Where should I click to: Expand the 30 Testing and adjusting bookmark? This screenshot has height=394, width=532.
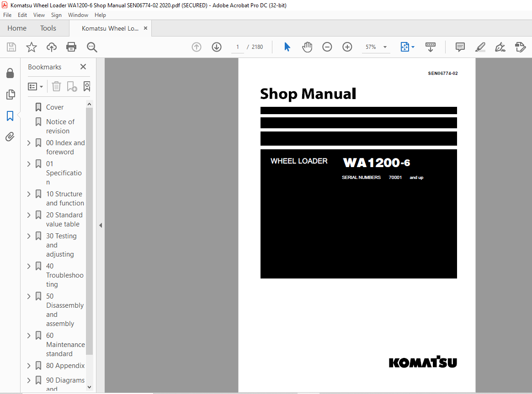click(x=29, y=236)
